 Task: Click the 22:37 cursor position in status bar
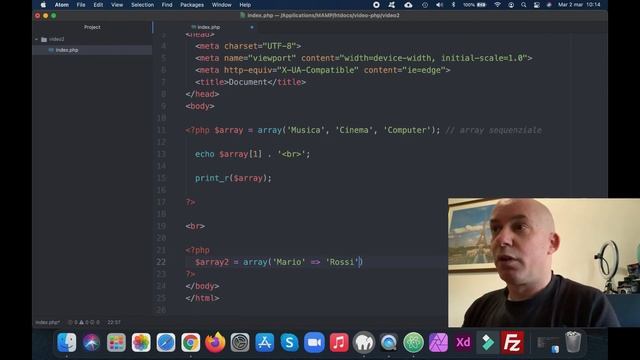(x=114, y=322)
